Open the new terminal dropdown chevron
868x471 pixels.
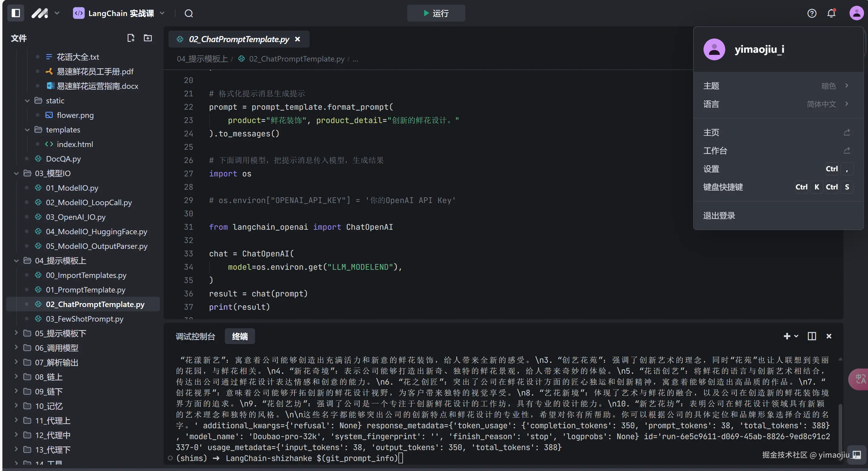796,336
